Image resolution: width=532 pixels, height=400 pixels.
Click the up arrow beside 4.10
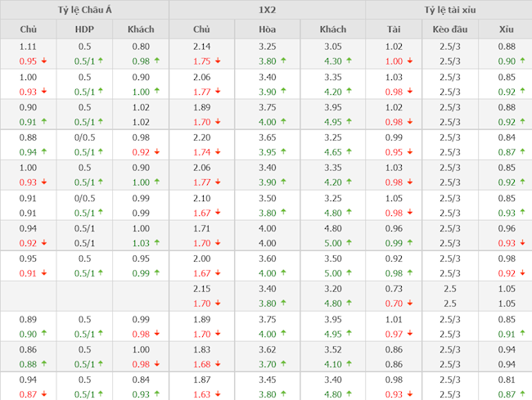pos(349,364)
